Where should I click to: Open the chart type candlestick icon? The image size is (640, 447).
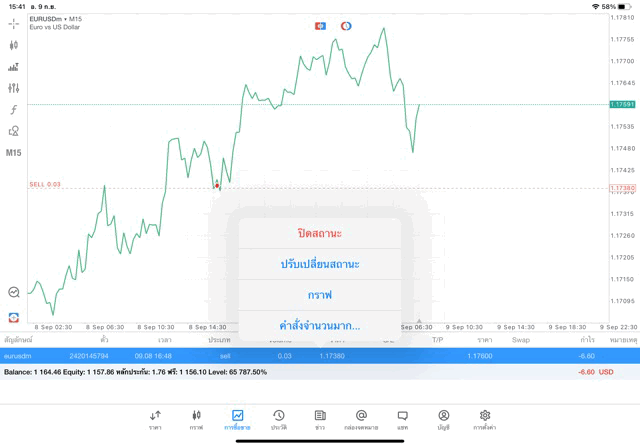tap(13, 45)
